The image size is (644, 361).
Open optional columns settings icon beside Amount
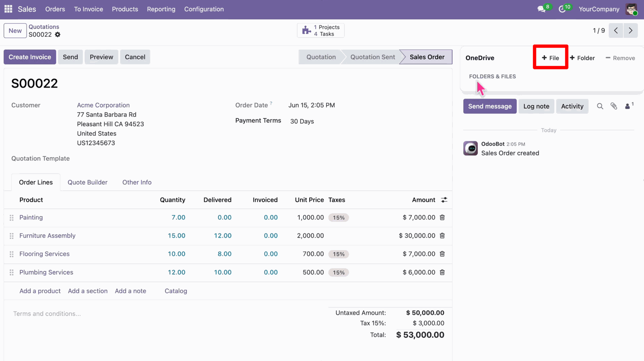tap(444, 200)
